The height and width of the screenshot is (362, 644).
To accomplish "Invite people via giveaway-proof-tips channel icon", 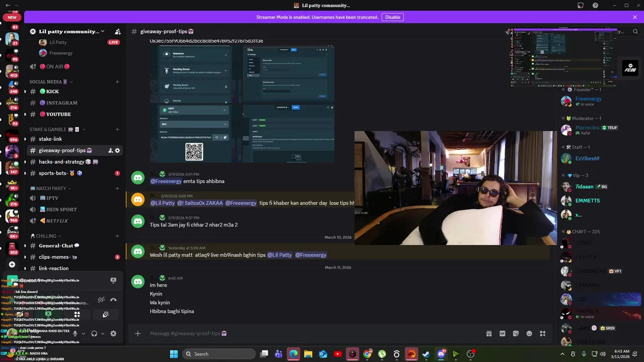I will click(110, 150).
